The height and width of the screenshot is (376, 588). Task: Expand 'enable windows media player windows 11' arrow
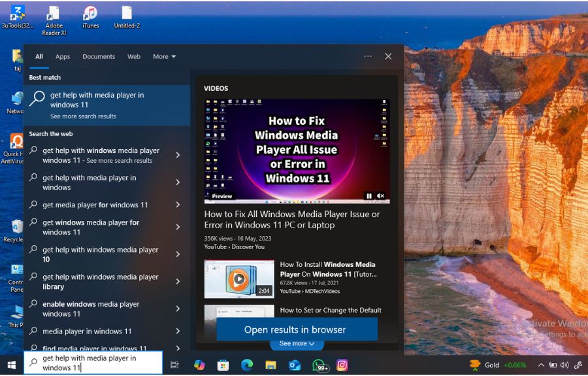(178, 309)
